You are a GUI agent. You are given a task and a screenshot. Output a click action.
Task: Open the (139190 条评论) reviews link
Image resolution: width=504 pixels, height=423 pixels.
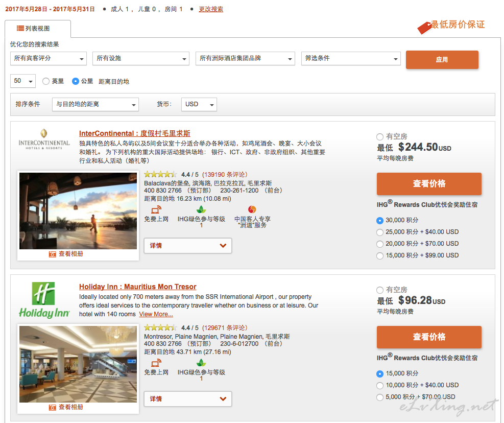(225, 175)
